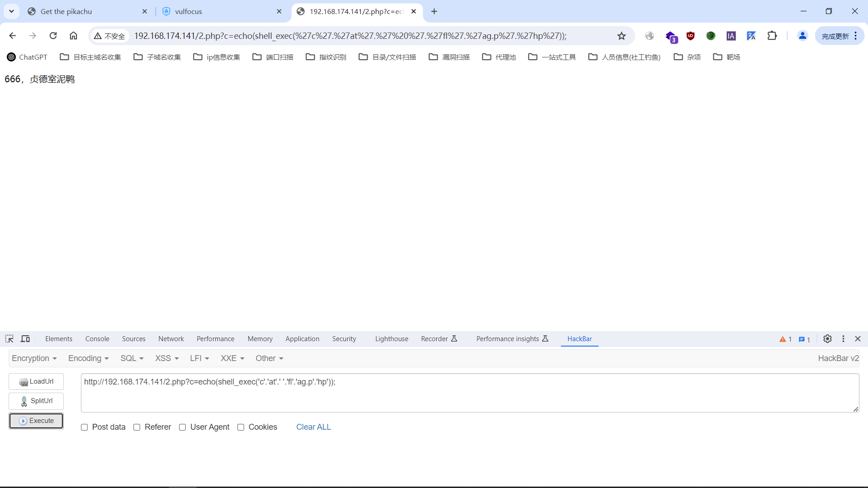Expand the XSS dropdown
The image size is (868, 488).
[167, 358]
